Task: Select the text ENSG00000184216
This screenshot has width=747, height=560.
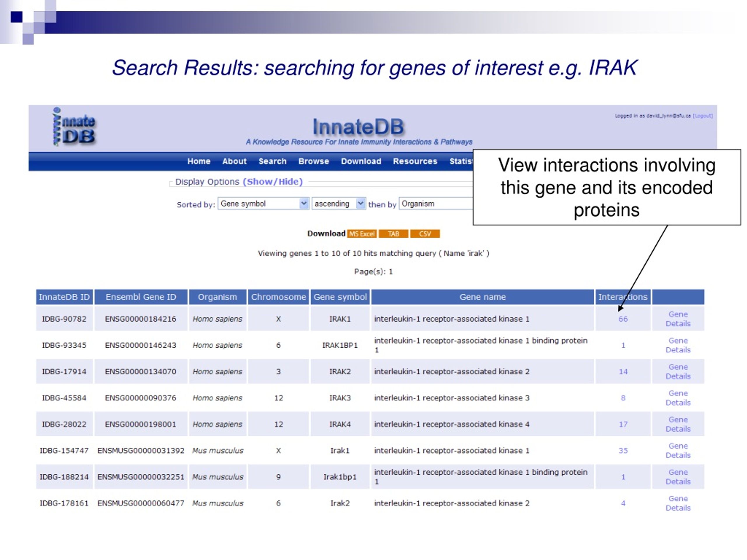Action: [x=140, y=319]
